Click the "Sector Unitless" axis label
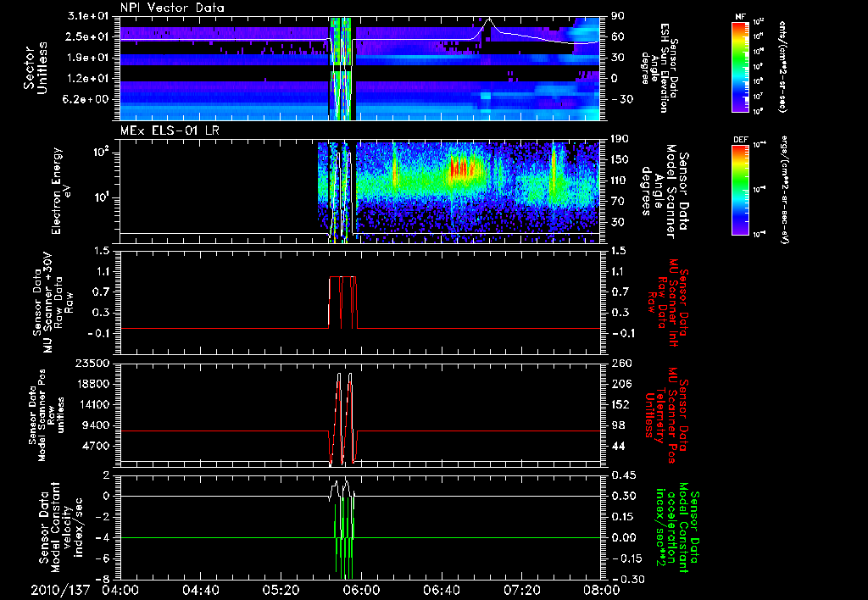 36,68
